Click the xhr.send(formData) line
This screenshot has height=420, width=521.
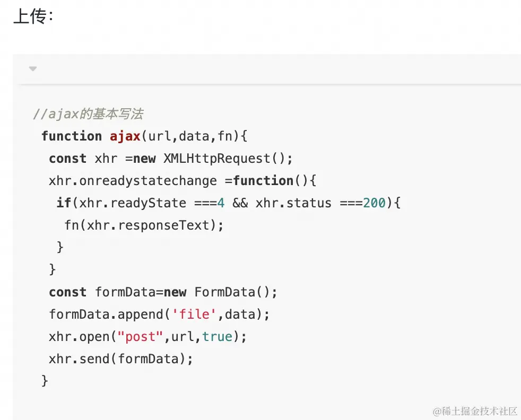[121, 359]
